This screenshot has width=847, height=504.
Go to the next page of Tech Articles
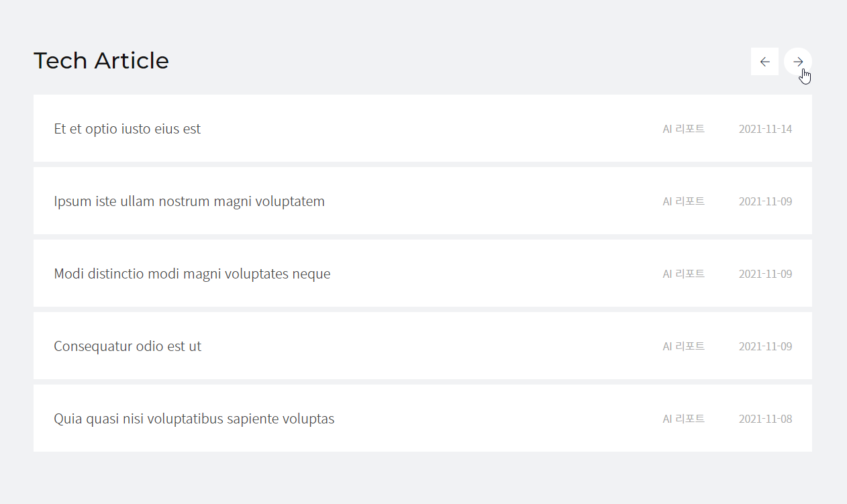pos(797,62)
